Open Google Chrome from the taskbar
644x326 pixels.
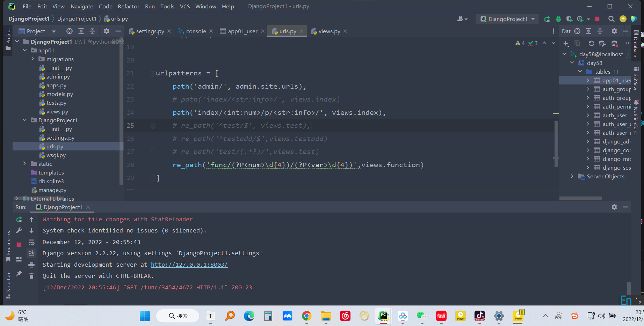point(306,316)
